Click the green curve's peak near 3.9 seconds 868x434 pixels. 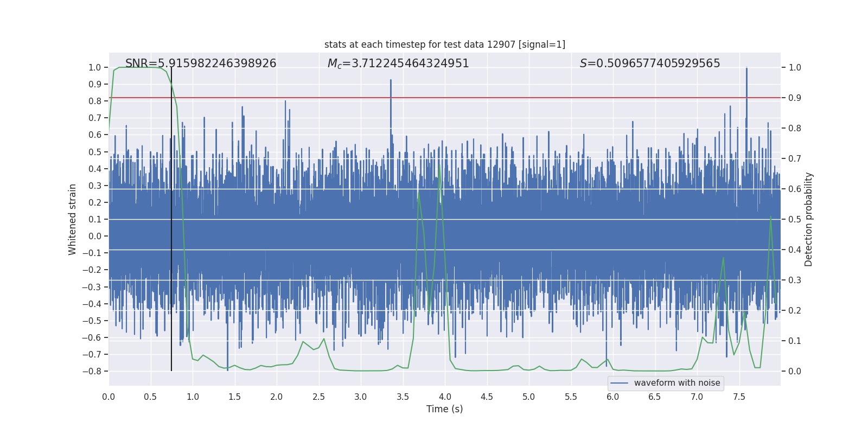pyautogui.click(x=439, y=167)
